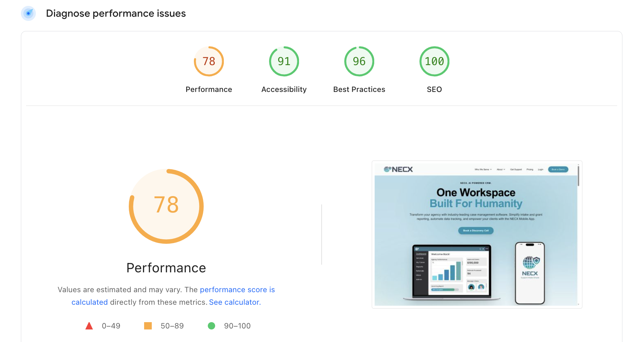Click the laptop dashboard mockup in screenshot
The image size is (644, 342).
point(452,272)
